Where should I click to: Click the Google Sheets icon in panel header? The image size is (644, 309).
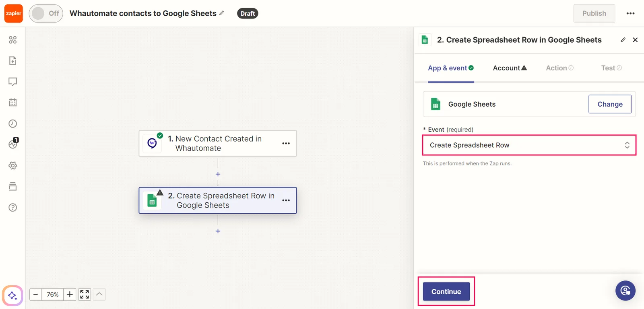(x=425, y=39)
